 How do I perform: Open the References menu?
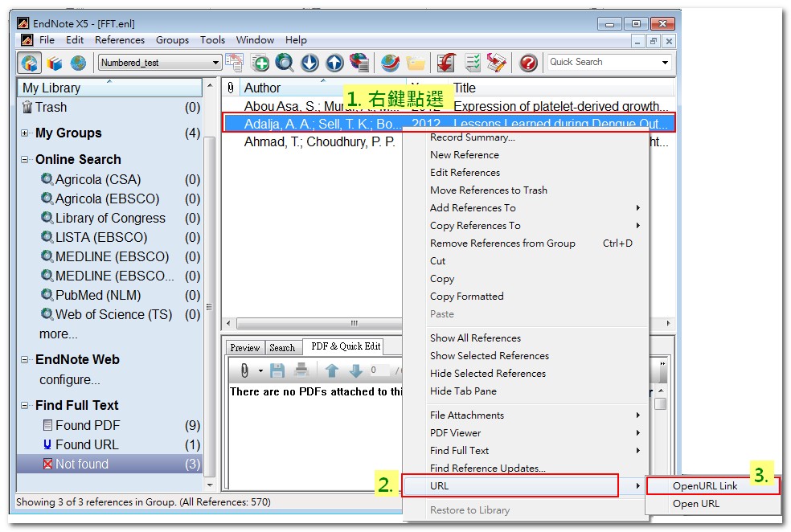[x=120, y=40]
